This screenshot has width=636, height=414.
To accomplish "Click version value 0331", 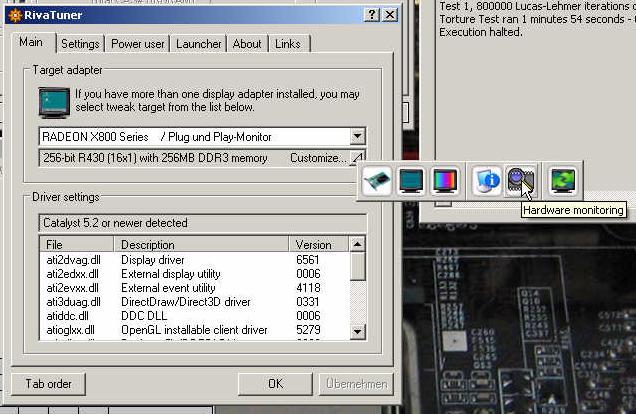I will (308, 302).
